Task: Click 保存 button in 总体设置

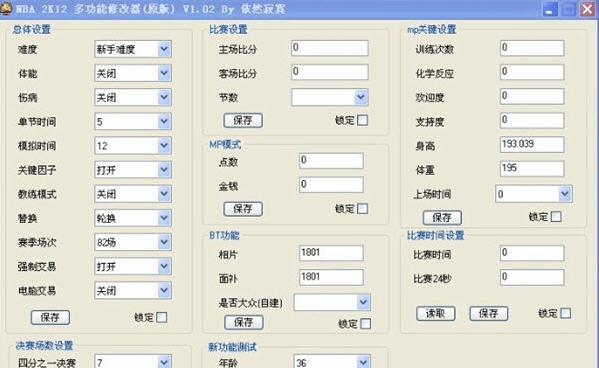Action: (x=50, y=318)
